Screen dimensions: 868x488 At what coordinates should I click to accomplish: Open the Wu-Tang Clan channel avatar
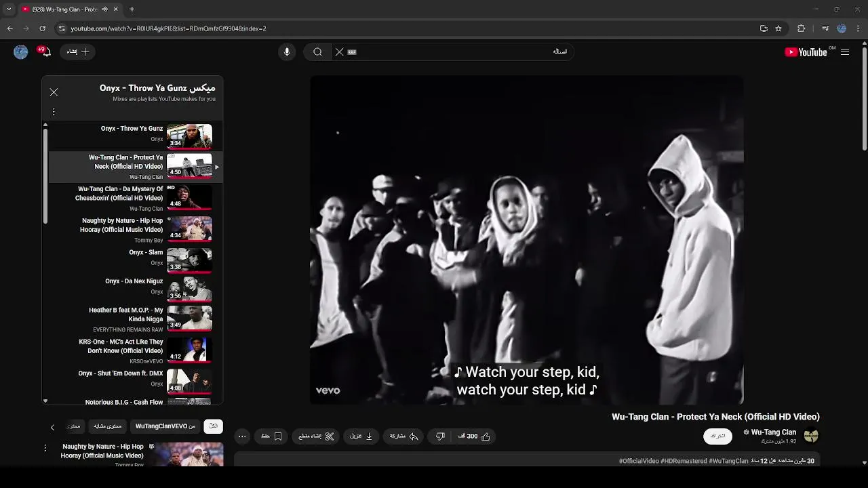(x=811, y=436)
